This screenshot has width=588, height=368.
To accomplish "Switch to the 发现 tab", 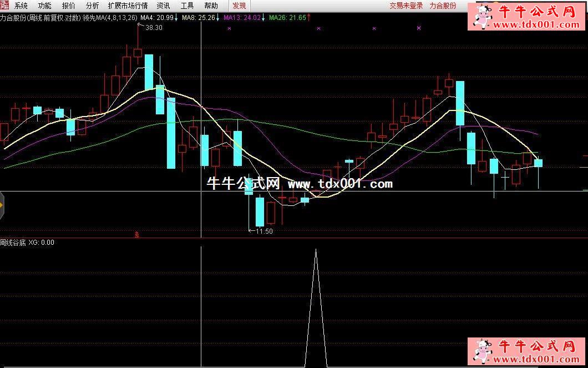I will [239, 6].
